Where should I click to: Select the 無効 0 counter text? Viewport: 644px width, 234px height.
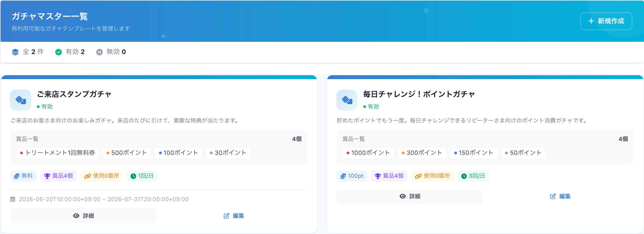click(116, 52)
